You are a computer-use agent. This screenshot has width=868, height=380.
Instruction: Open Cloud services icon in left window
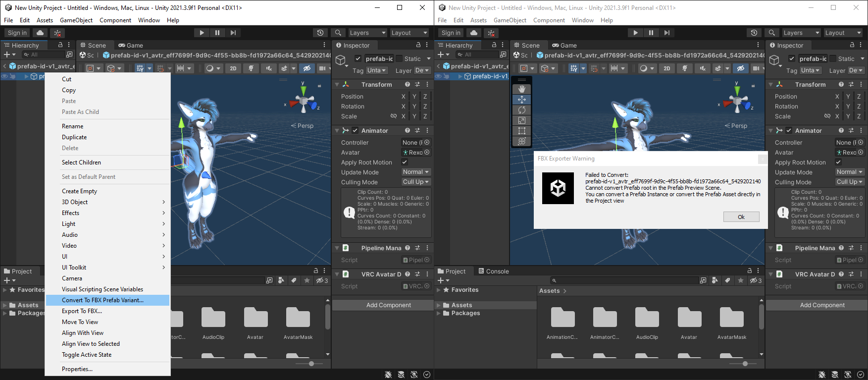[40, 33]
